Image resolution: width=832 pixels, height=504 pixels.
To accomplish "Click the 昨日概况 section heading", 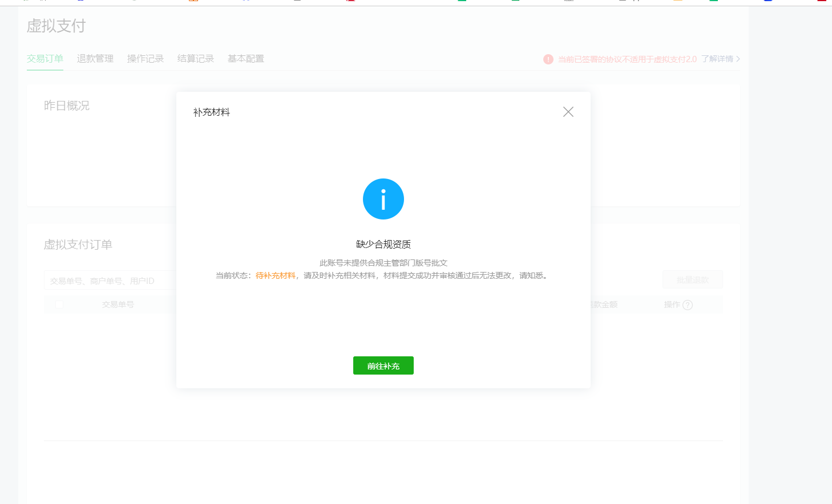I will [x=67, y=105].
